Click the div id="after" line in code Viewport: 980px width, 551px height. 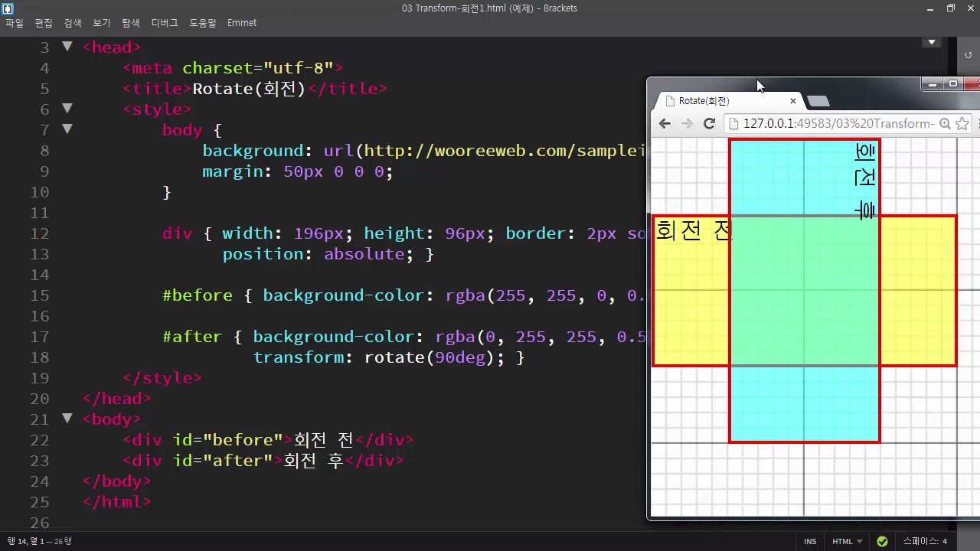coord(263,461)
